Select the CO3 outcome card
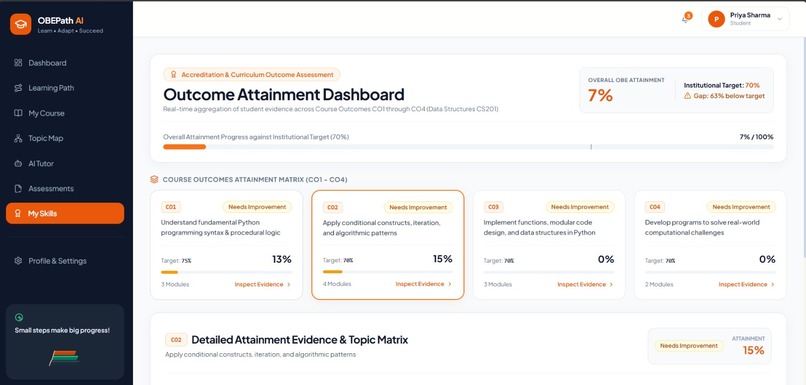 point(549,245)
